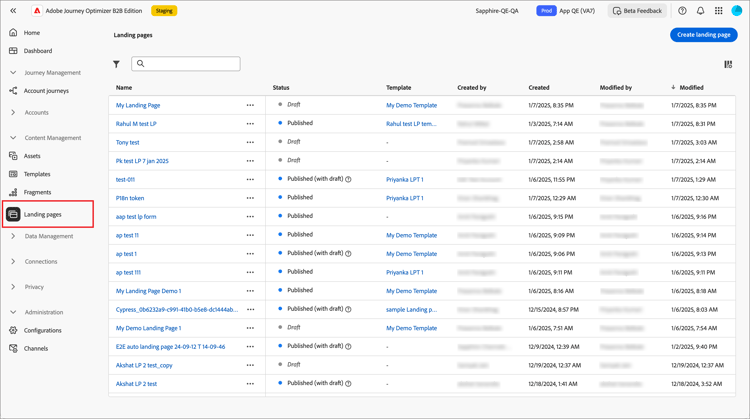The image size is (750, 419).
Task: Open column settings icon
Action: (728, 64)
